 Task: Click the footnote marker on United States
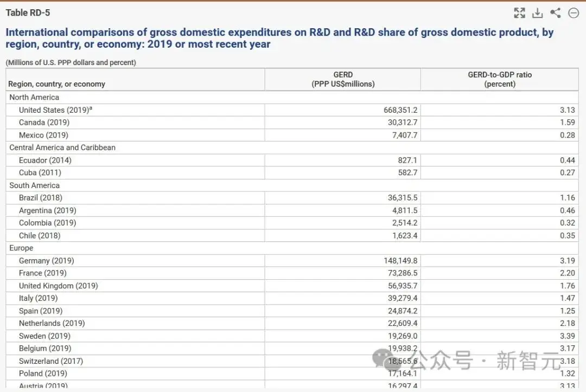tap(91, 108)
